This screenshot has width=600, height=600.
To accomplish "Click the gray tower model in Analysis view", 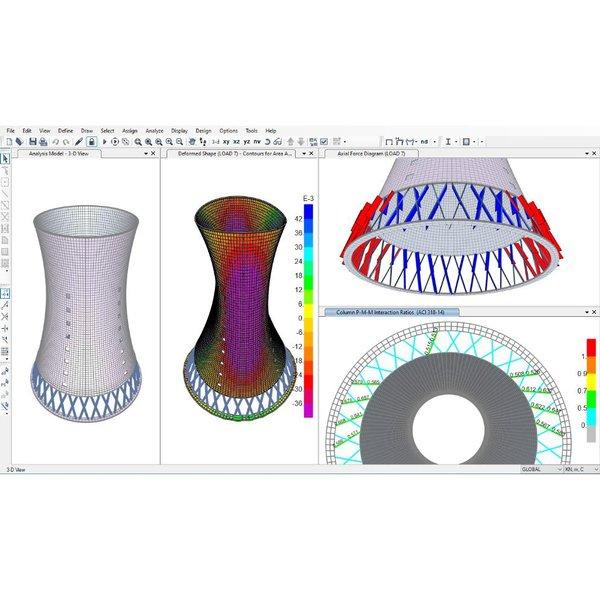I will [86, 314].
